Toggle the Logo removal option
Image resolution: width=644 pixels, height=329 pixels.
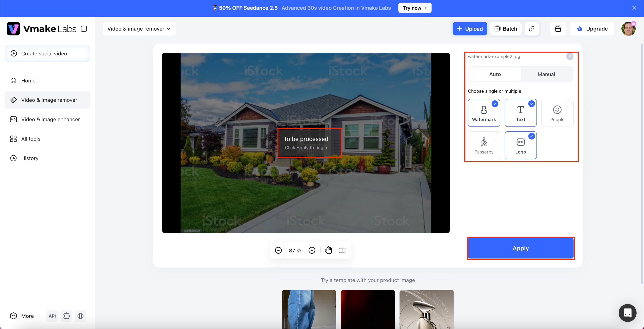(x=521, y=145)
